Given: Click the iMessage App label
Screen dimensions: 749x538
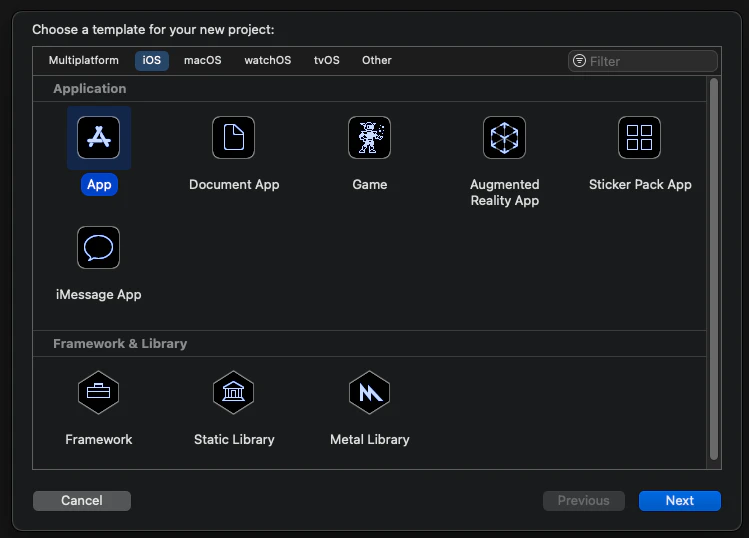Looking at the screenshot, I should pos(99,294).
